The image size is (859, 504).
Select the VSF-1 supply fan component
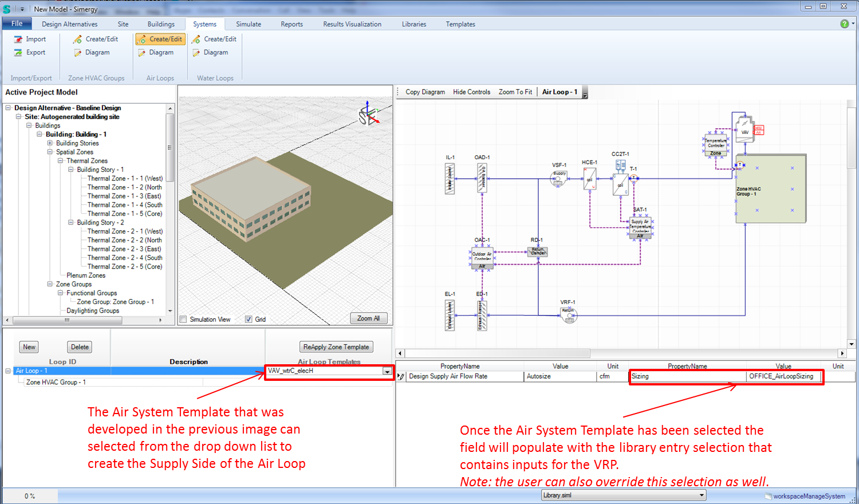(558, 178)
